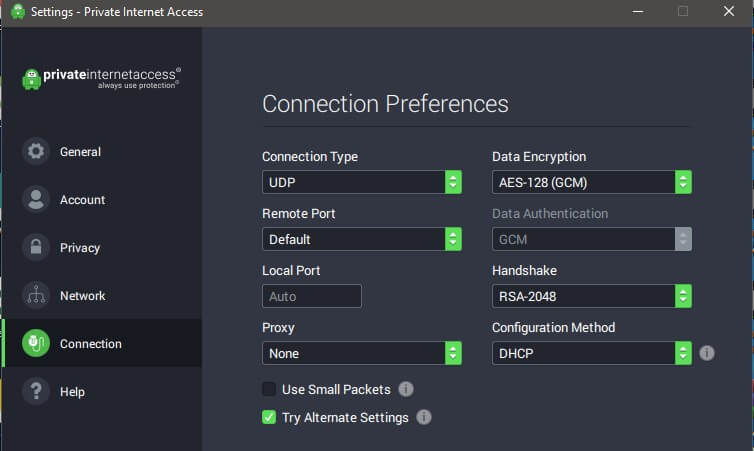This screenshot has height=451, width=754.
Task: Open the Proxy None dropdown
Action: pyautogui.click(x=362, y=353)
